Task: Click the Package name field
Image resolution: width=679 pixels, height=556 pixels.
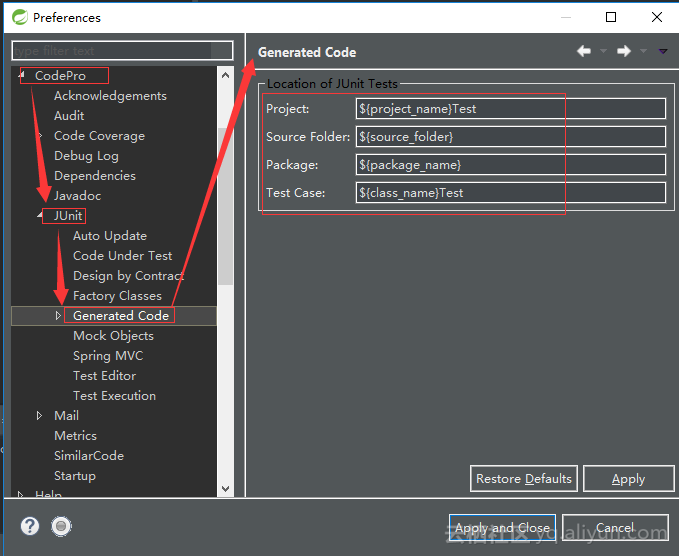Action: coord(511,165)
